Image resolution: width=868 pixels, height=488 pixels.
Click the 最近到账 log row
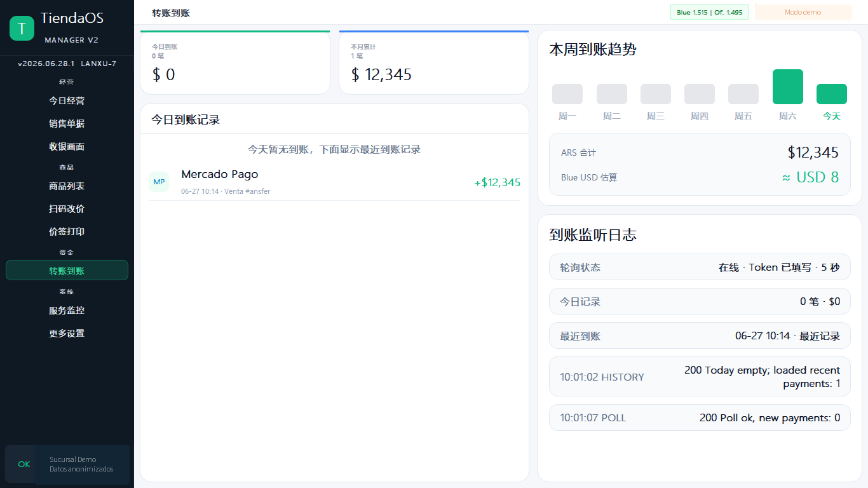pyautogui.click(x=700, y=335)
